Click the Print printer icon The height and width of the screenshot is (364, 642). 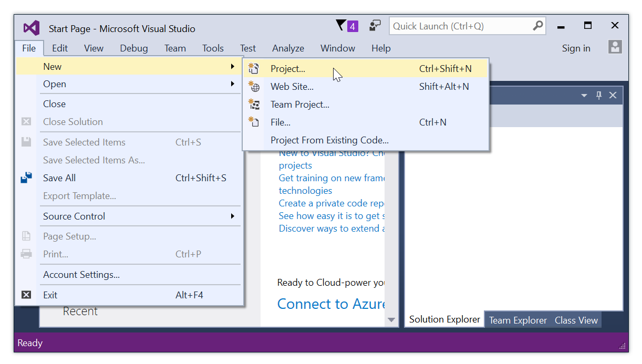point(26,254)
